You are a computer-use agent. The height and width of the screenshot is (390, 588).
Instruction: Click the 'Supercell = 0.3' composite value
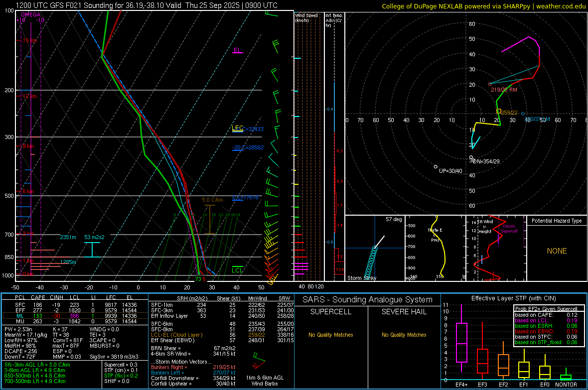(121, 365)
